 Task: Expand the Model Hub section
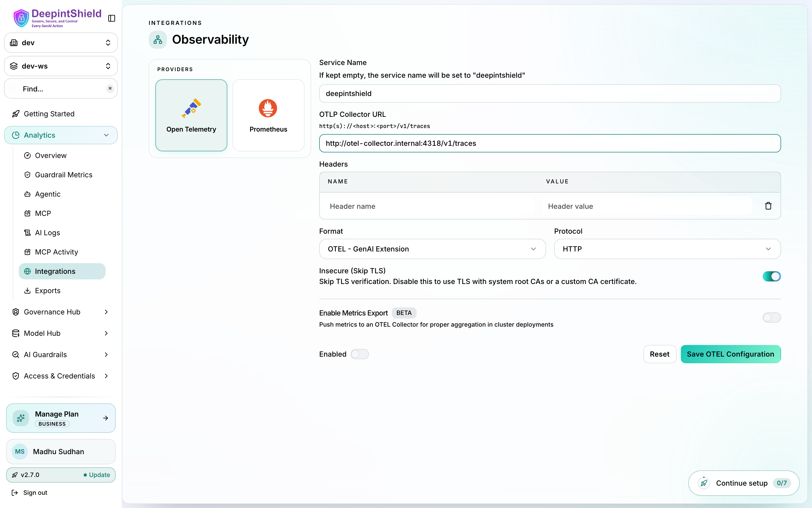[x=61, y=333]
